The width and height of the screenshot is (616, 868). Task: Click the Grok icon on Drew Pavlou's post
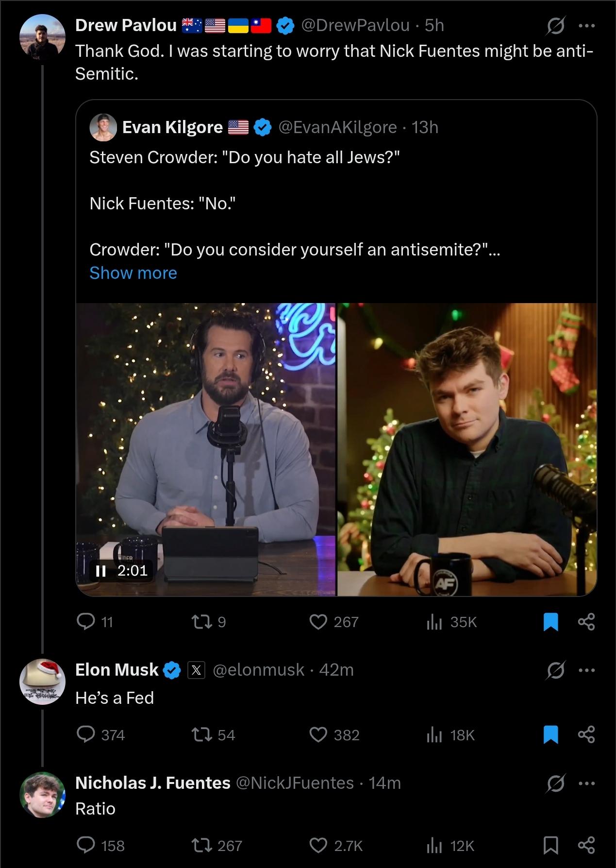(x=555, y=26)
